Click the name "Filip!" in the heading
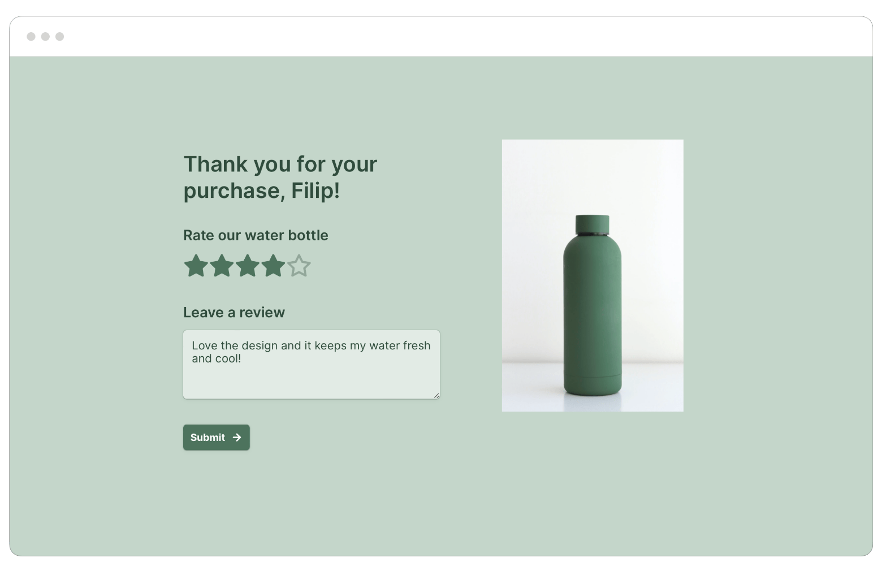The image size is (882, 588). (x=315, y=191)
